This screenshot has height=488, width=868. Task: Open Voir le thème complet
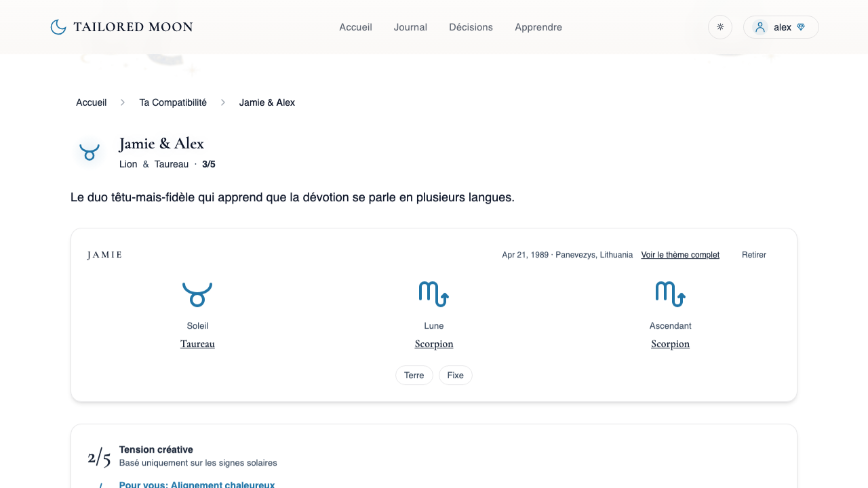point(680,255)
